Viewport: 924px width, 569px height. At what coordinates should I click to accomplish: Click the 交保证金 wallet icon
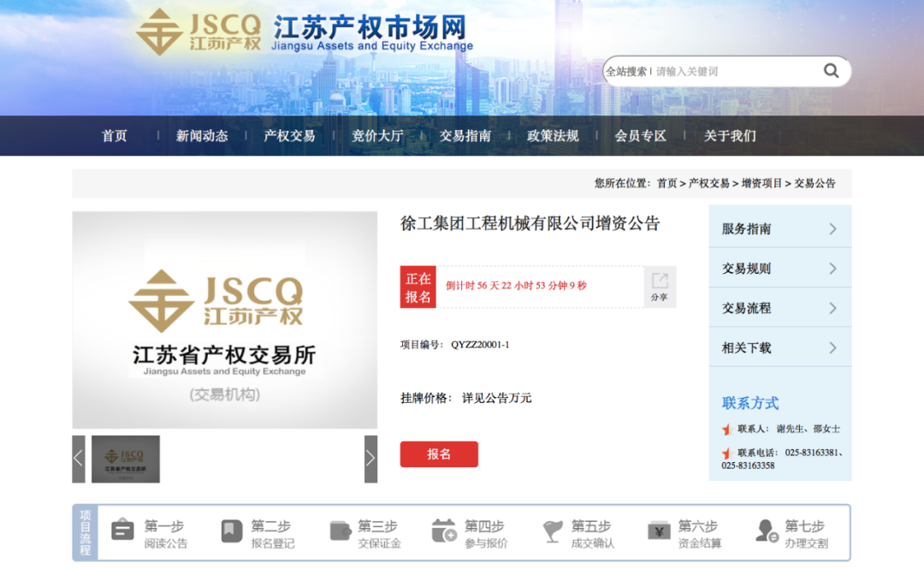coord(340,530)
